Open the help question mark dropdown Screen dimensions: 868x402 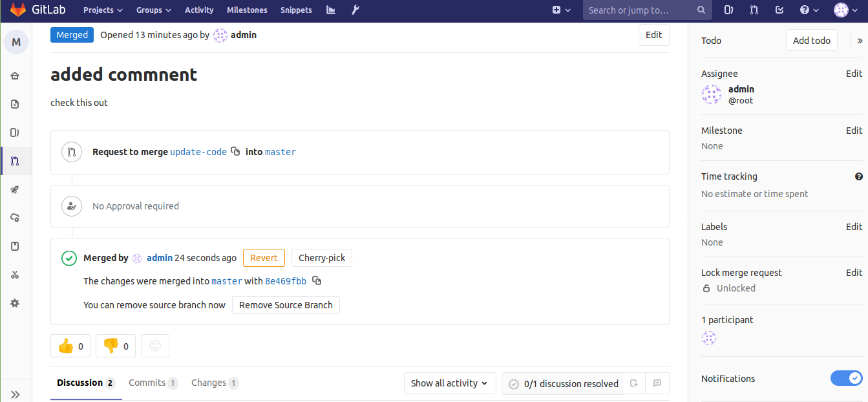[x=809, y=10]
